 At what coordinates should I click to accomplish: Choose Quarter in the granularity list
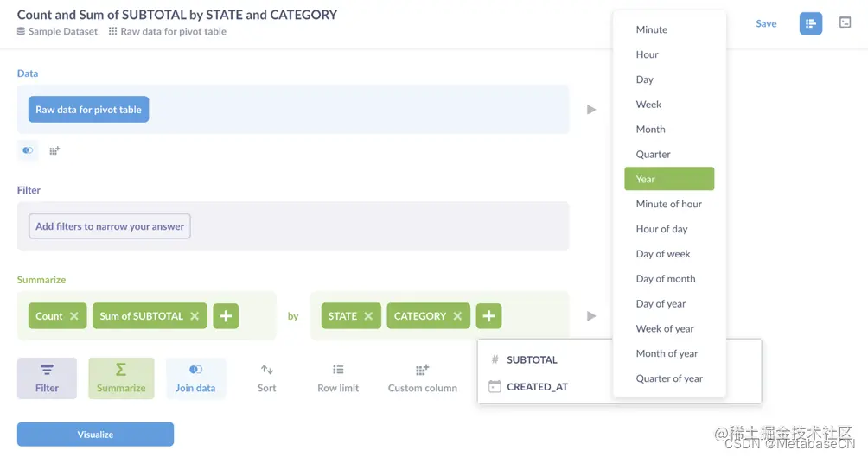654,155
